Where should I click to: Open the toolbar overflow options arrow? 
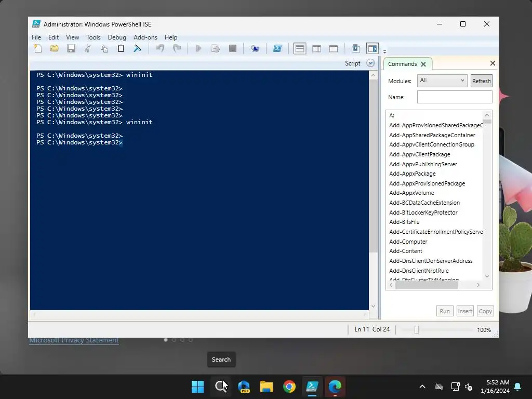coord(384,52)
